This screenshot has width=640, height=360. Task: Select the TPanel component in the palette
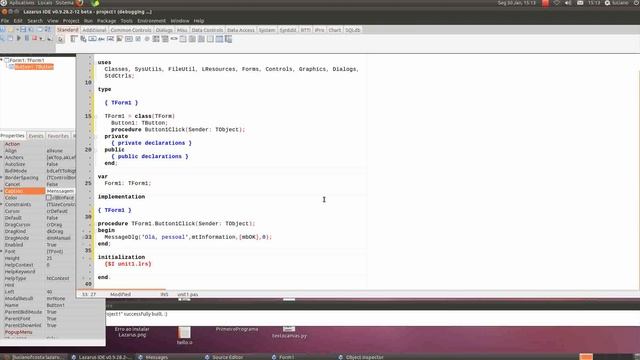pos(210,39)
